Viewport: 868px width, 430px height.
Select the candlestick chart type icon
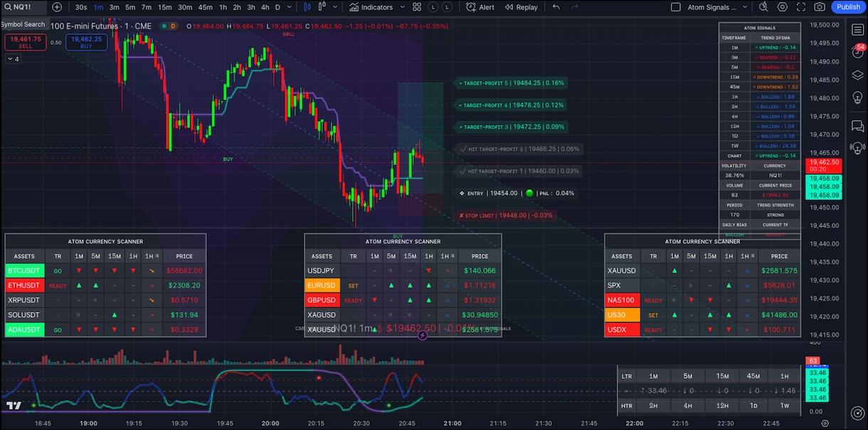(307, 7)
